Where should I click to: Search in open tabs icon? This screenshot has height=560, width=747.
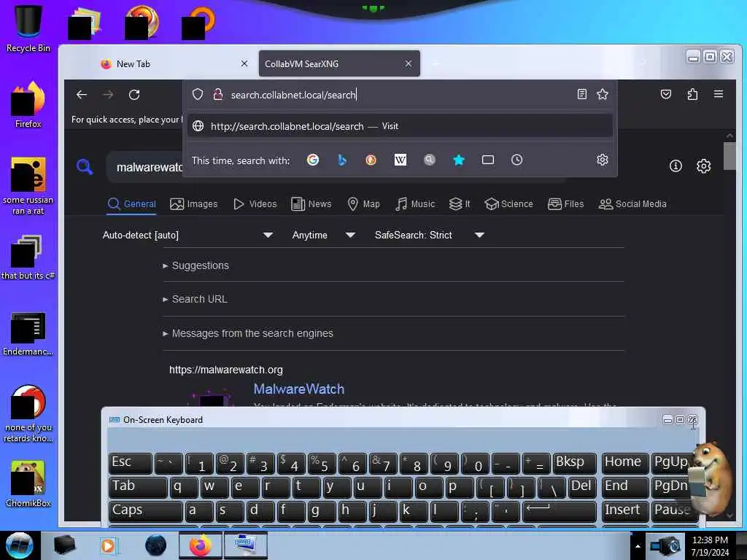click(488, 160)
